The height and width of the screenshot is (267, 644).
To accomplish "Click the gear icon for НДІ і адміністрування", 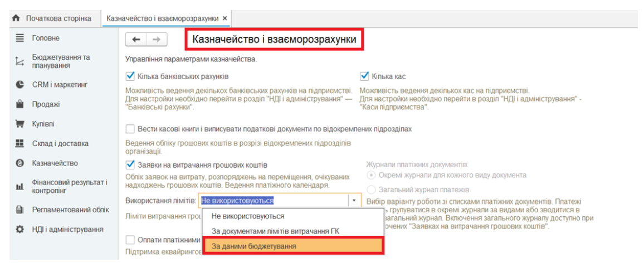I will [x=19, y=229].
